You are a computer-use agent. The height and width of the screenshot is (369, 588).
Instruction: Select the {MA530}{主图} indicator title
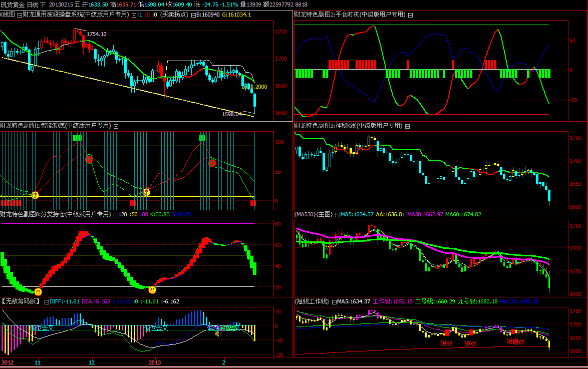click(x=314, y=214)
